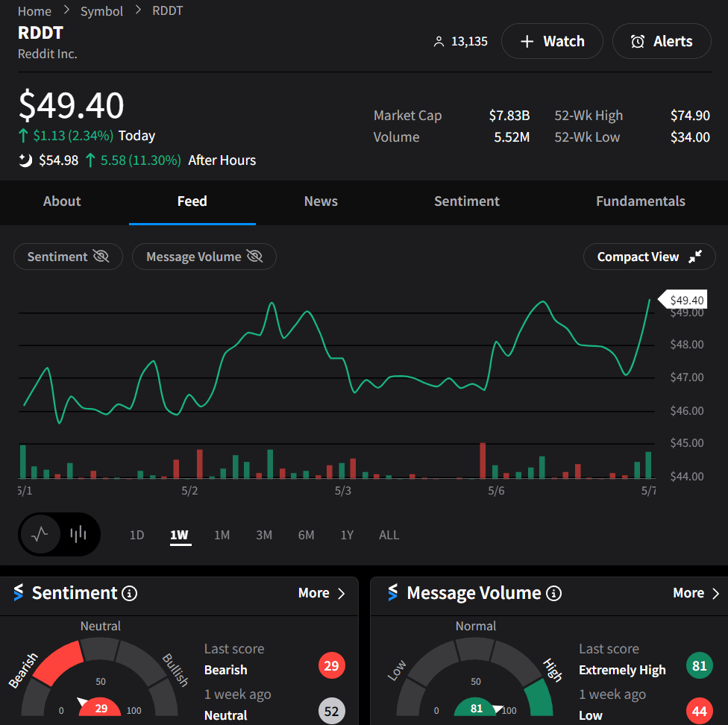
Task: Expand More in Message Volume card
Action: click(696, 593)
